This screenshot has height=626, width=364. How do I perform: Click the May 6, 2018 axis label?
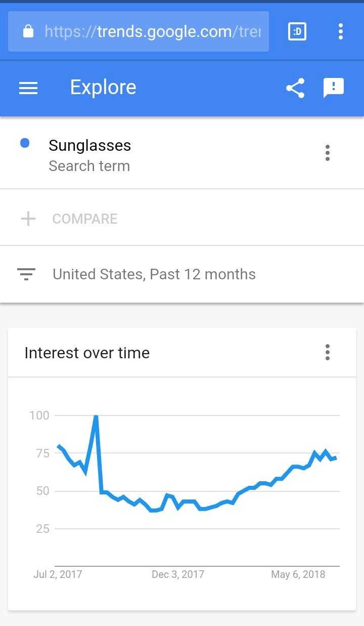pyautogui.click(x=298, y=574)
